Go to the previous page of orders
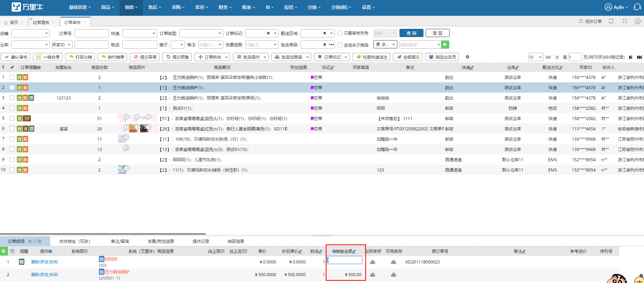This screenshot has height=283, width=644. pyautogui.click(x=557, y=57)
